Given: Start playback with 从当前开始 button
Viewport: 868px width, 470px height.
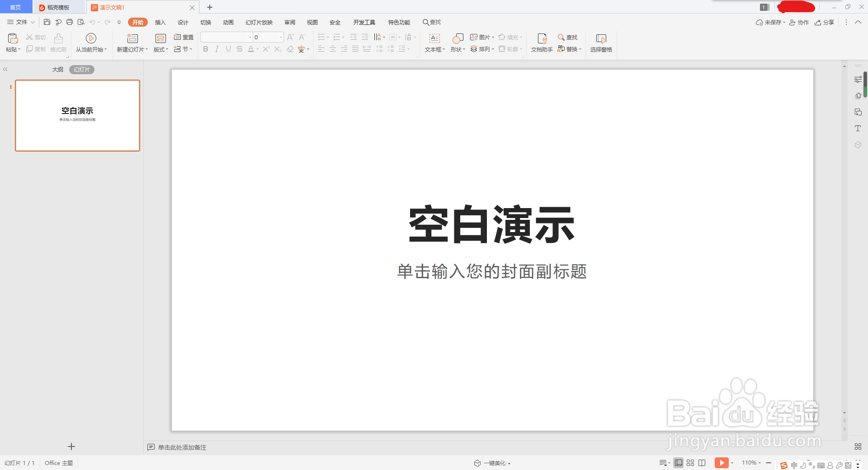Looking at the screenshot, I should pyautogui.click(x=91, y=43).
